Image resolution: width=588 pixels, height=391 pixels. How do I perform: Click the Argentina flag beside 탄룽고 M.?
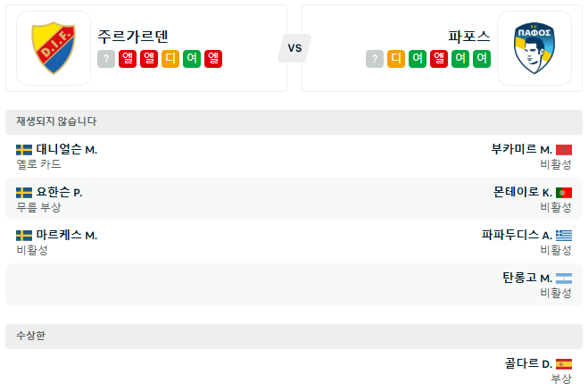point(563,279)
